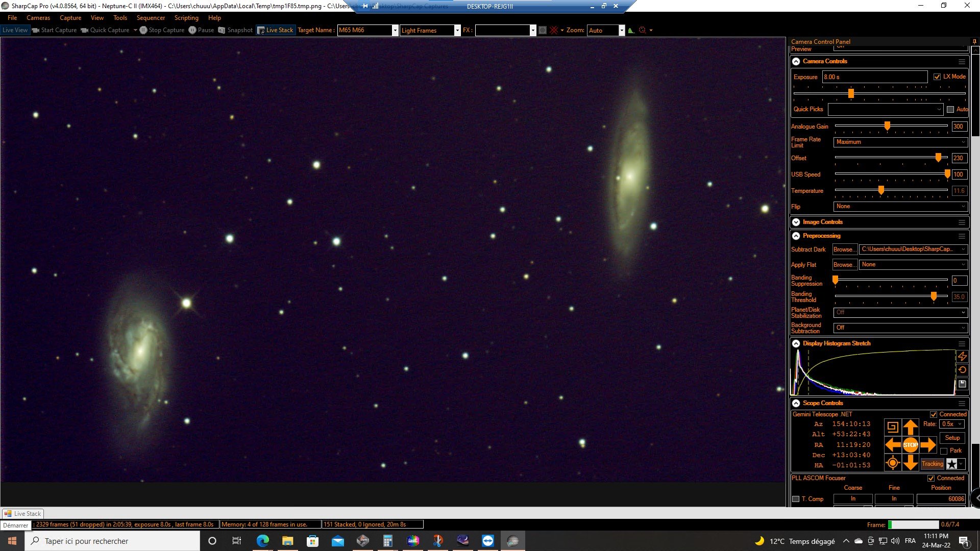Toggle Live View button
Image resolution: width=980 pixels, height=551 pixels.
pos(15,30)
